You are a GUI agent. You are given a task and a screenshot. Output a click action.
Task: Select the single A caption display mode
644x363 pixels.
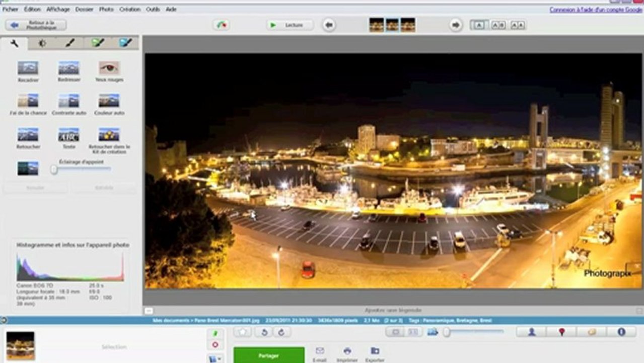(x=479, y=25)
